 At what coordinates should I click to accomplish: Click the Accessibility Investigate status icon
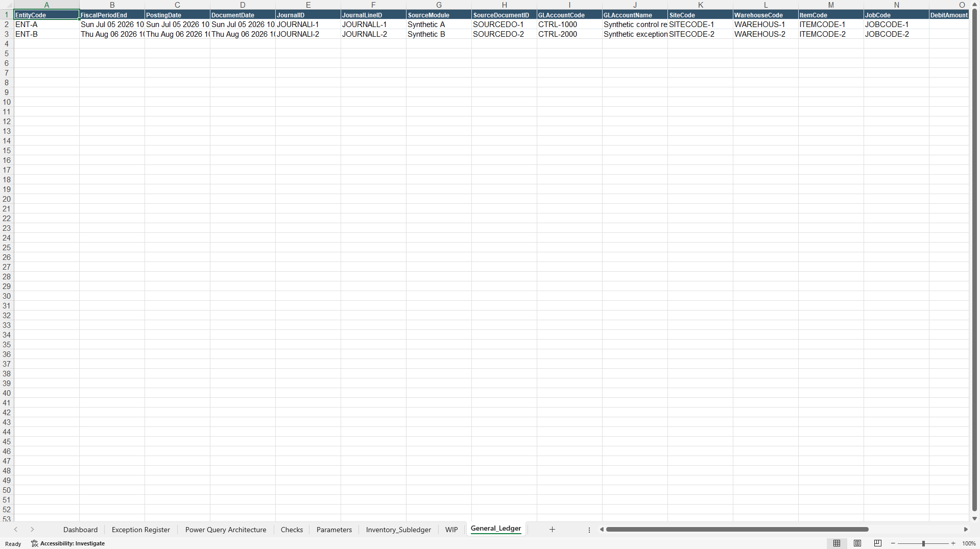(35, 543)
